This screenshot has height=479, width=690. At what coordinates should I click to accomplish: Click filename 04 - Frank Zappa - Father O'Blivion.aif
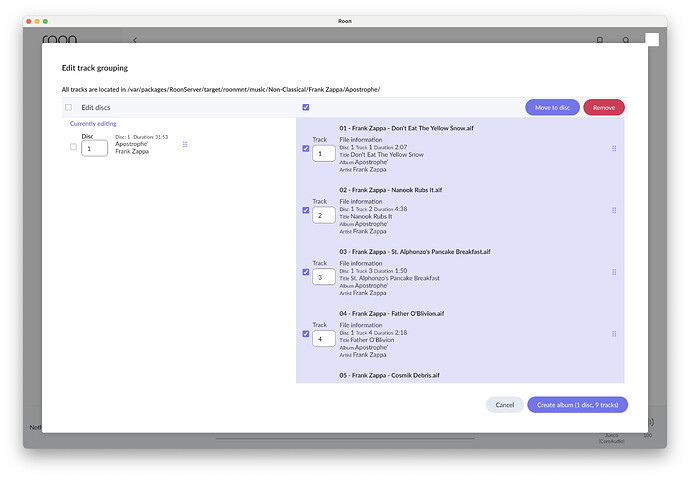click(392, 314)
